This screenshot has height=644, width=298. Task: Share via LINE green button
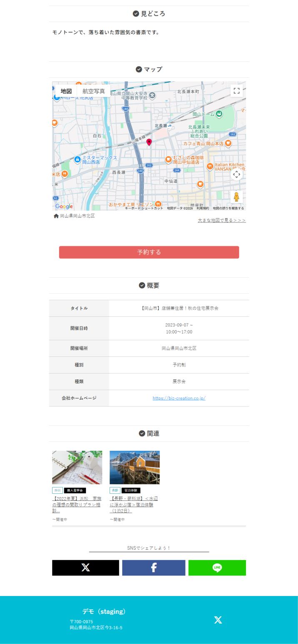point(217,568)
